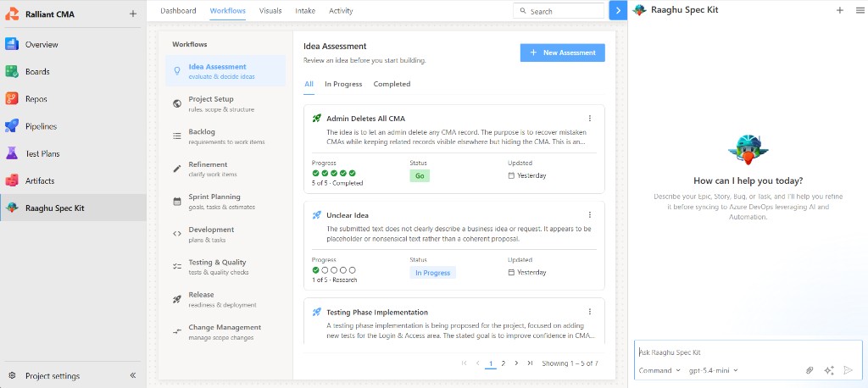
Task: Go to page 2 in pagination
Action: [504, 363]
